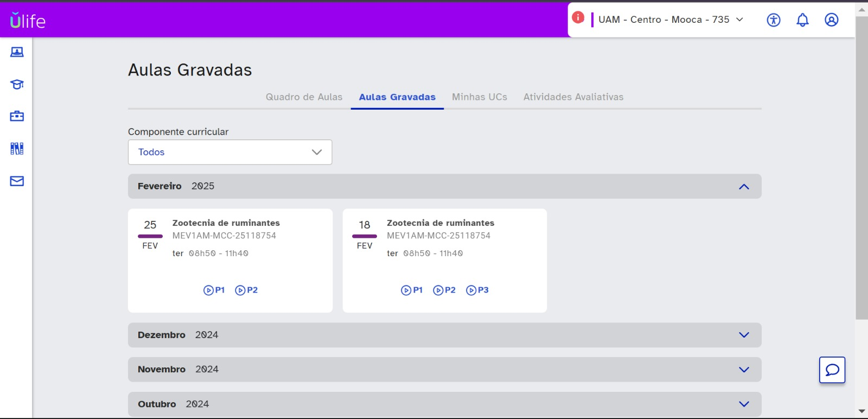The image size is (868, 419).
Task: Click the Aulas Gravadas page heading
Action: tap(190, 70)
